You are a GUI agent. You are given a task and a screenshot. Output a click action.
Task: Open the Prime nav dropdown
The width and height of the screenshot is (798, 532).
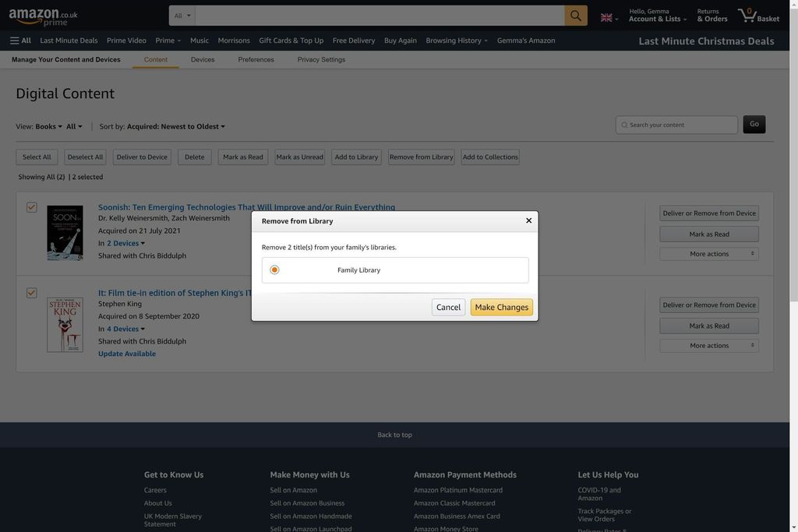168,41
